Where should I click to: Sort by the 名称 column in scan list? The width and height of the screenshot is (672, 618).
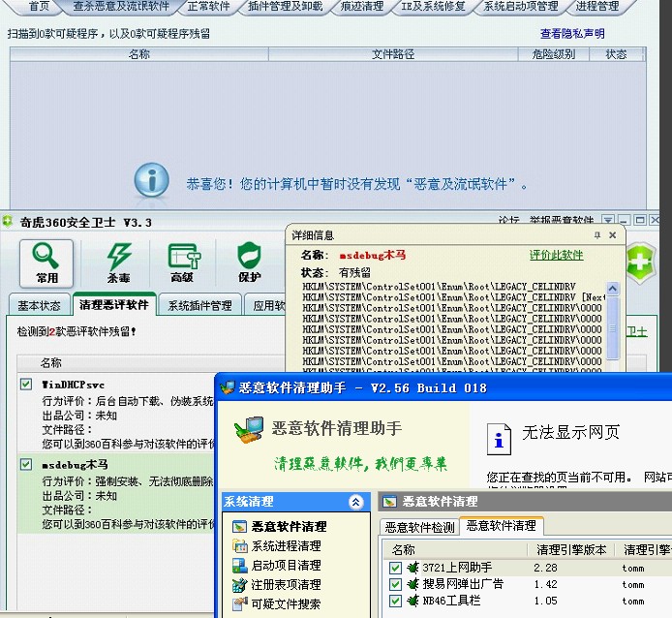[x=139, y=54]
